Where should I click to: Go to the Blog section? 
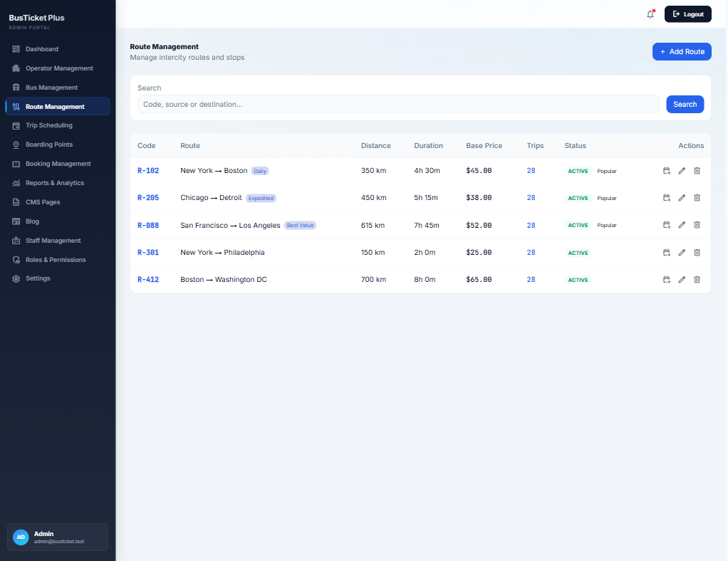(x=58, y=221)
